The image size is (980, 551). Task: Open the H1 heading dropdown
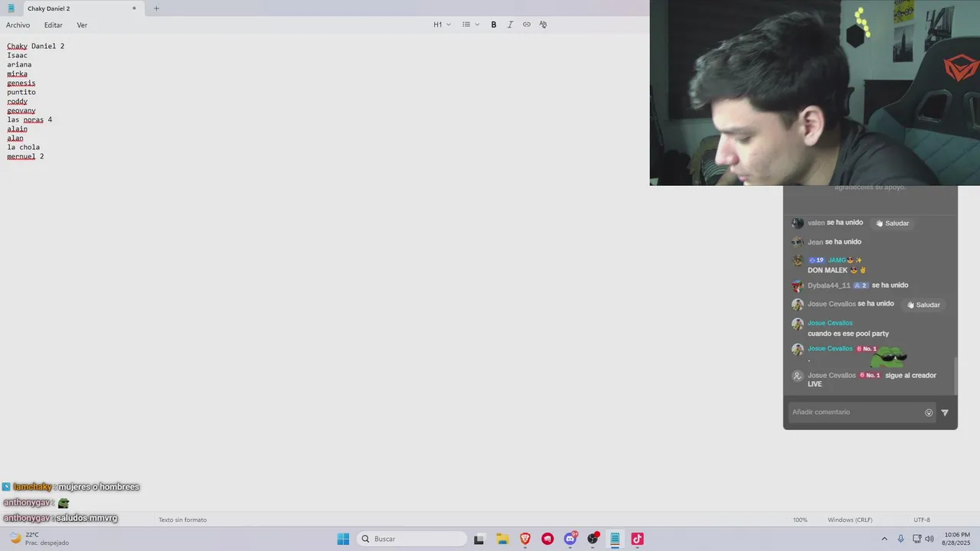click(x=442, y=24)
